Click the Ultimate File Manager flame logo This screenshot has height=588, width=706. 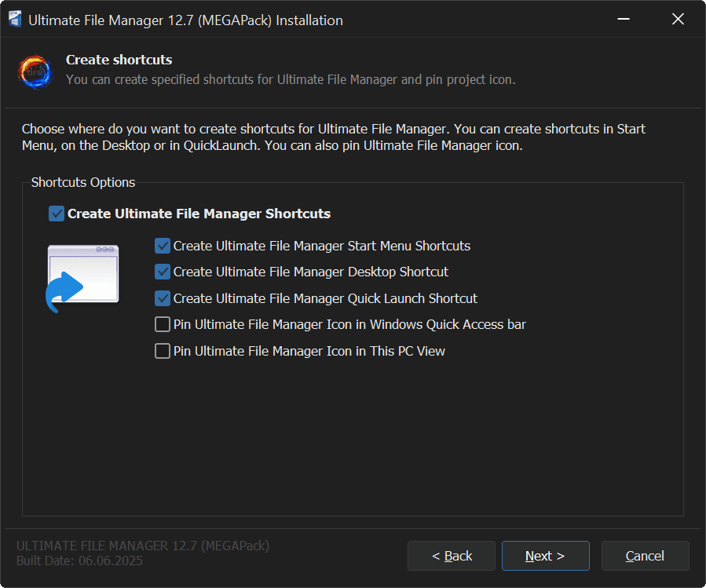tap(35, 71)
